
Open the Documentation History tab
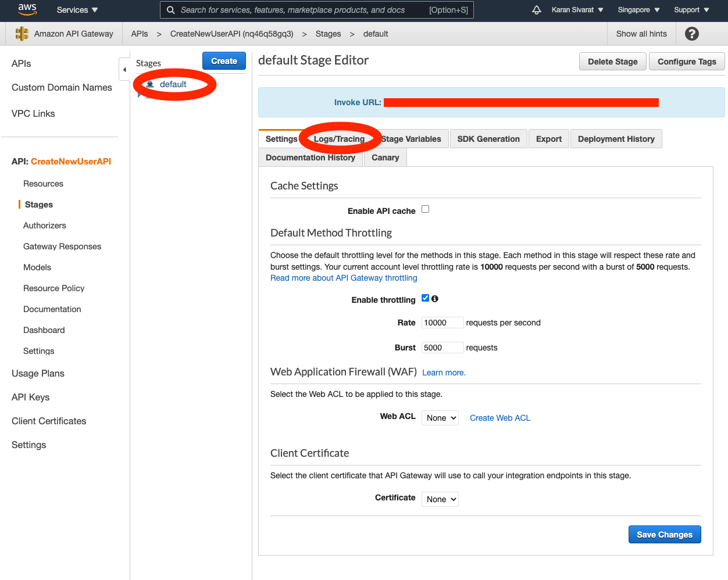311,157
